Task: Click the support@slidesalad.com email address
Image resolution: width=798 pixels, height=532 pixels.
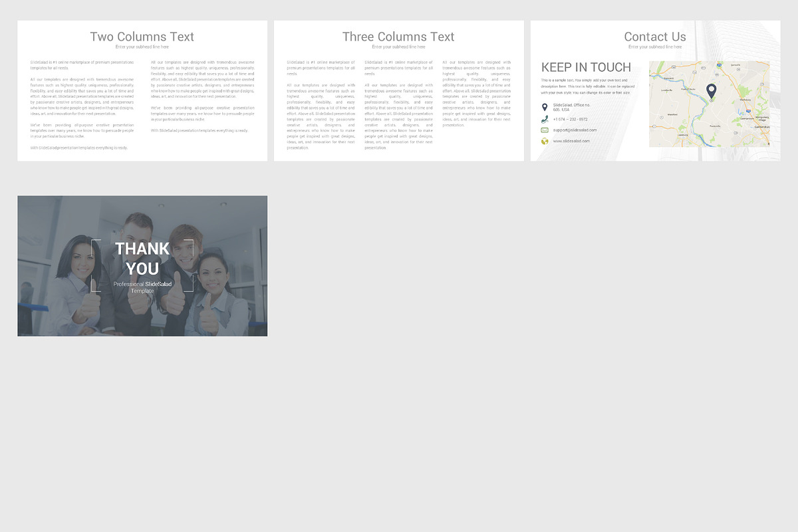Action: [575, 130]
